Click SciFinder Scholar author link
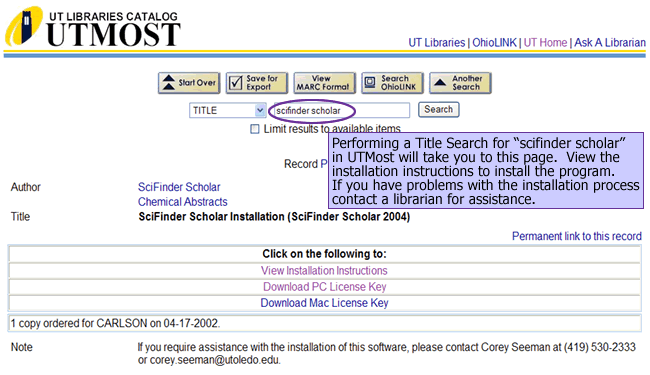Viewport: 650px width, 375px height. point(179,187)
